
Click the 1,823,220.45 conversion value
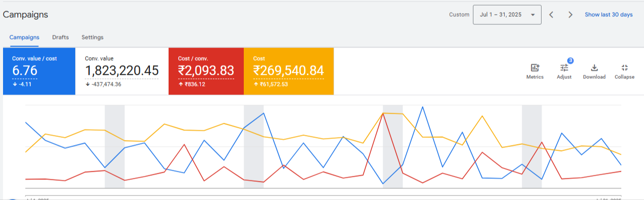(122, 71)
